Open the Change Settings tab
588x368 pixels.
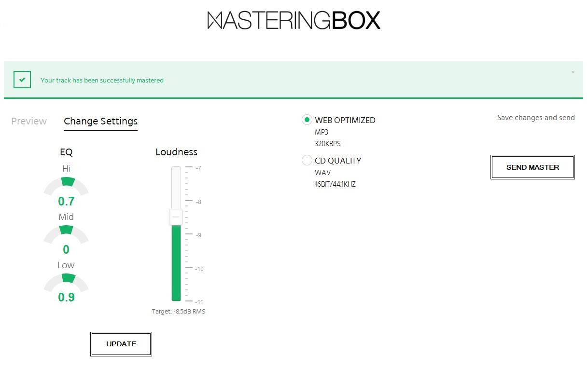point(100,121)
